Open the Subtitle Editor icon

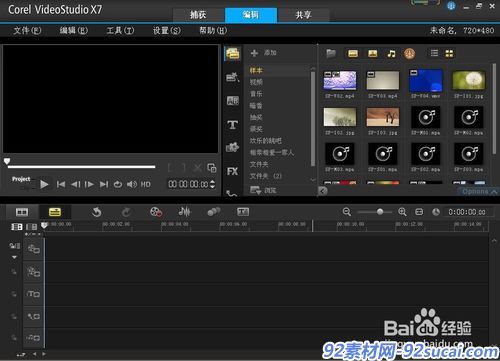click(x=243, y=212)
